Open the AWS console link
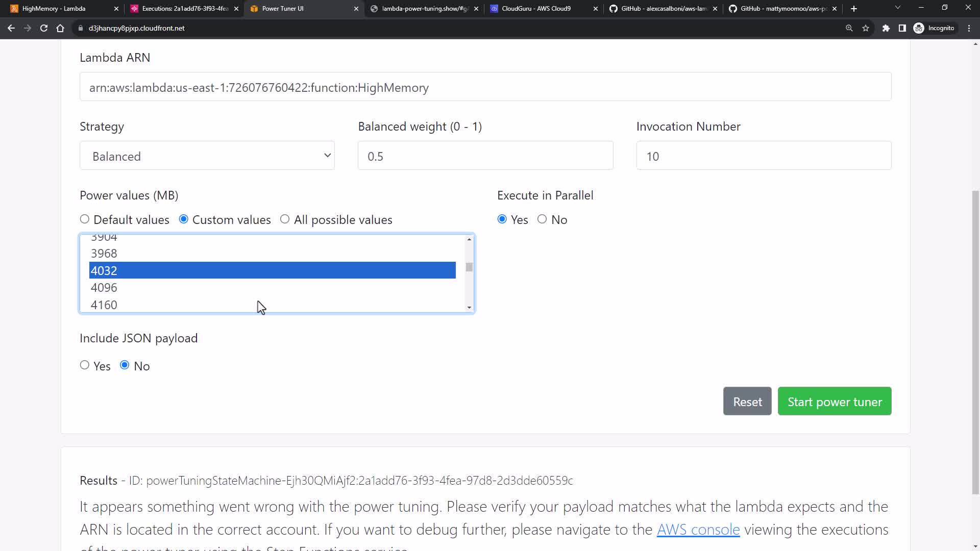 [x=698, y=530]
